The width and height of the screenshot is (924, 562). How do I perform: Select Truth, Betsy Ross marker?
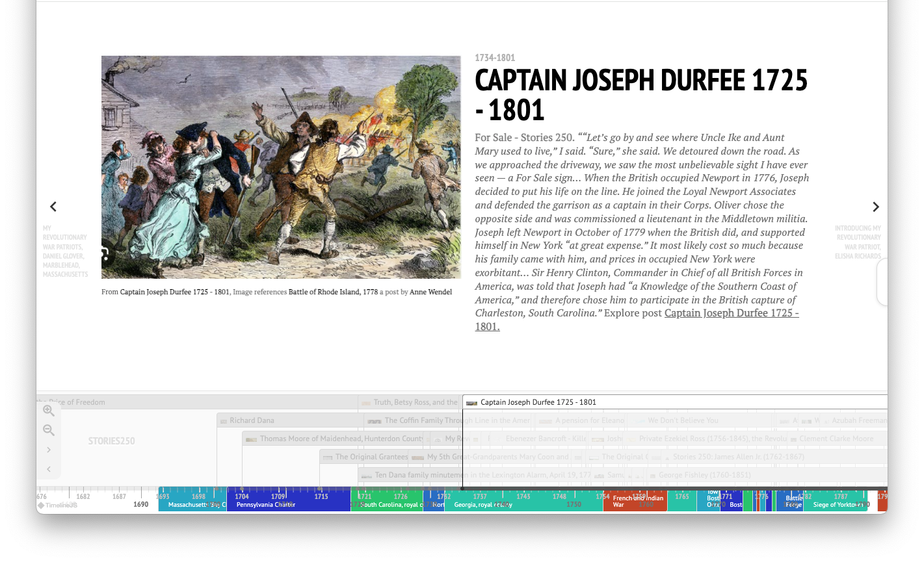click(410, 402)
